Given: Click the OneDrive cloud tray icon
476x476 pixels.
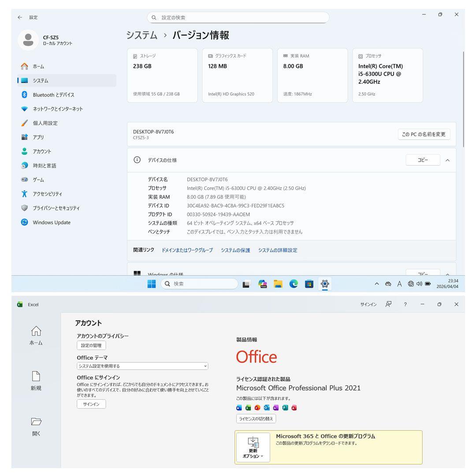Looking at the screenshot, I should point(388,284).
